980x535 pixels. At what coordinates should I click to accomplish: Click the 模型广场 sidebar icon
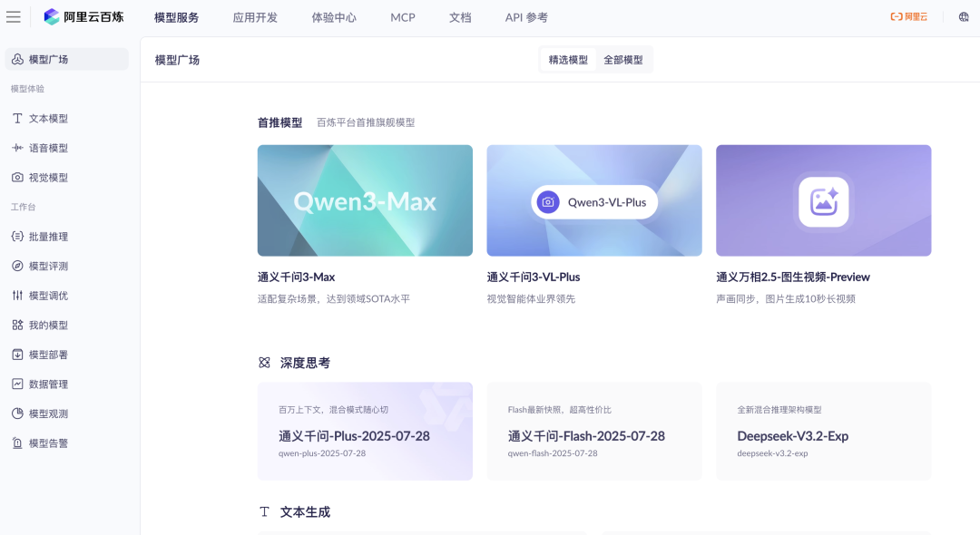click(x=17, y=59)
